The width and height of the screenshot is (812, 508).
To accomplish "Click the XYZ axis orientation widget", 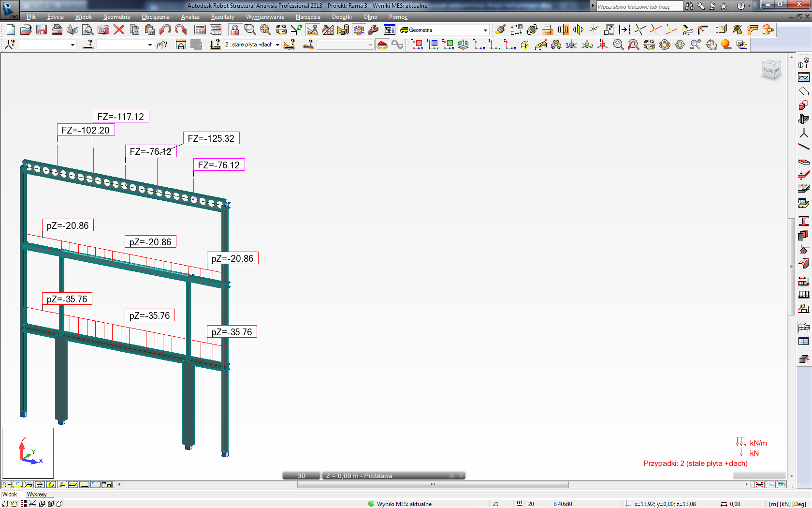I will (x=28, y=453).
